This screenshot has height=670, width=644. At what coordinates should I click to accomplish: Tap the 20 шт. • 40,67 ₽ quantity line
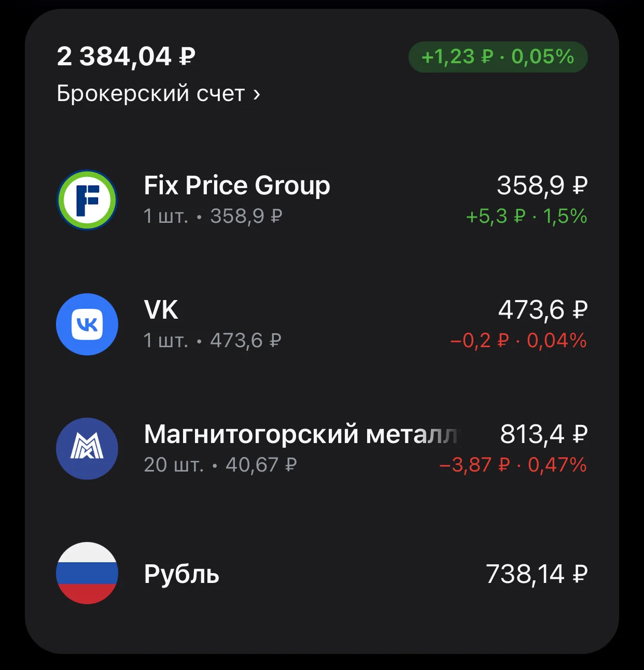pyautogui.click(x=220, y=465)
